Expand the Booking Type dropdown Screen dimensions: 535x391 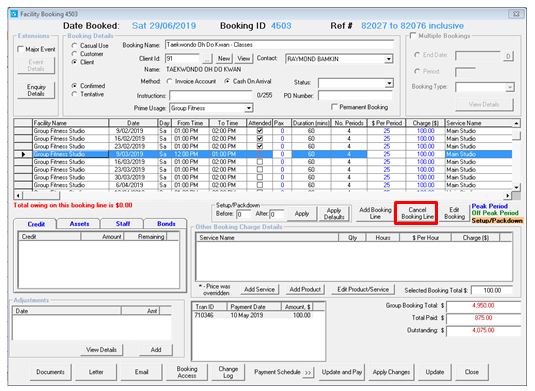coord(509,87)
